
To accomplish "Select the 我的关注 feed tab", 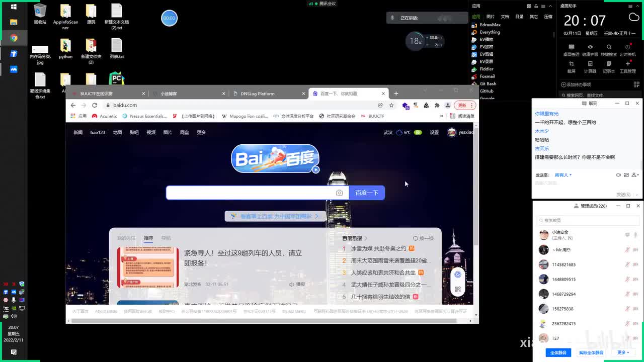I will click(126, 238).
